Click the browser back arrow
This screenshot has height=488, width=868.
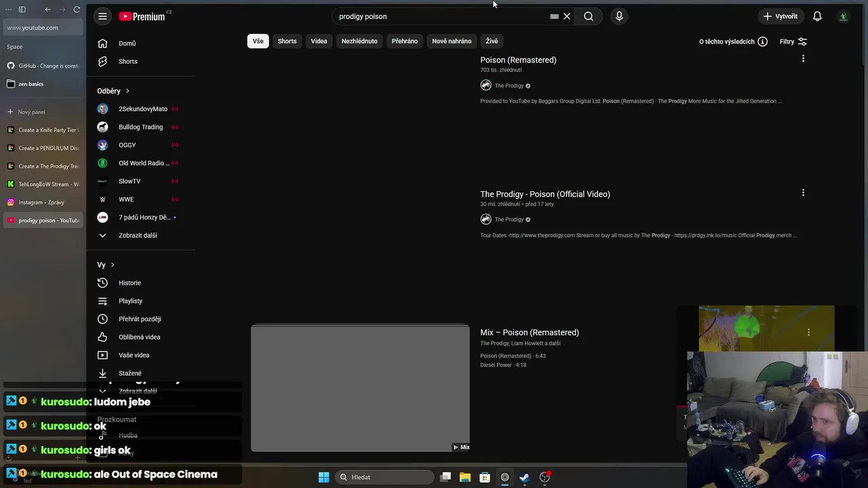tap(47, 9)
